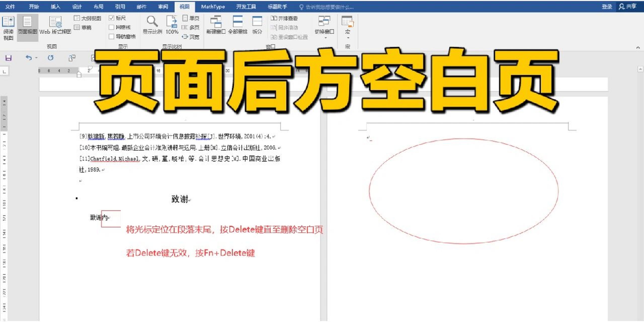Viewport: 644px width, 322px height.
Task: Open the MathType tab
Action: point(213,7)
